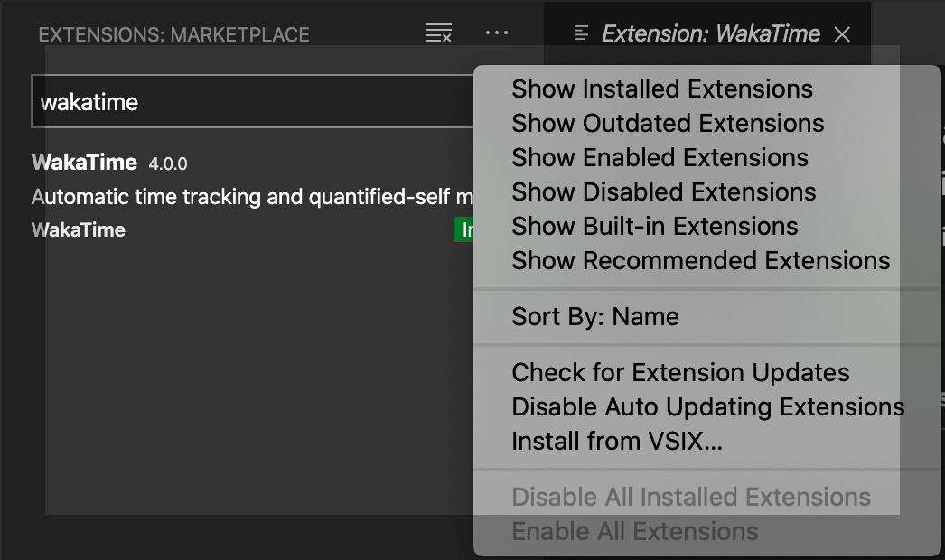Choose Install from VSIX…
The image size is (945, 560).
click(x=617, y=442)
